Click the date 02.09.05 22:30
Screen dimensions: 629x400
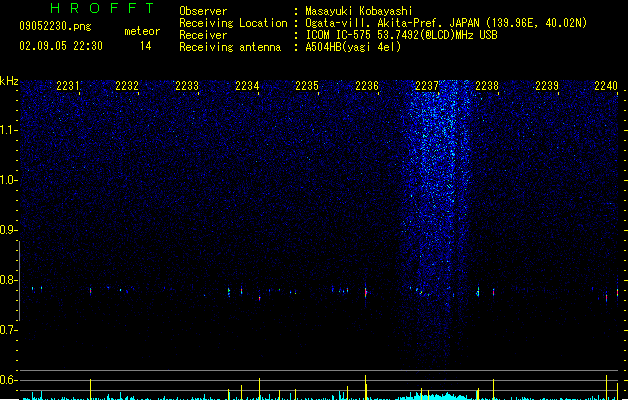pyautogui.click(x=61, y=46)
